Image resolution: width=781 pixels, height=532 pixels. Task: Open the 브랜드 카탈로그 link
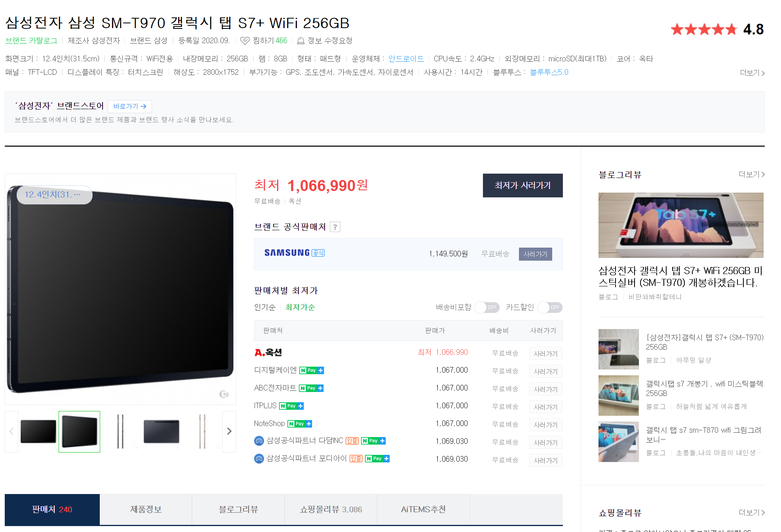pyautogui.click(x=31, y=41)
